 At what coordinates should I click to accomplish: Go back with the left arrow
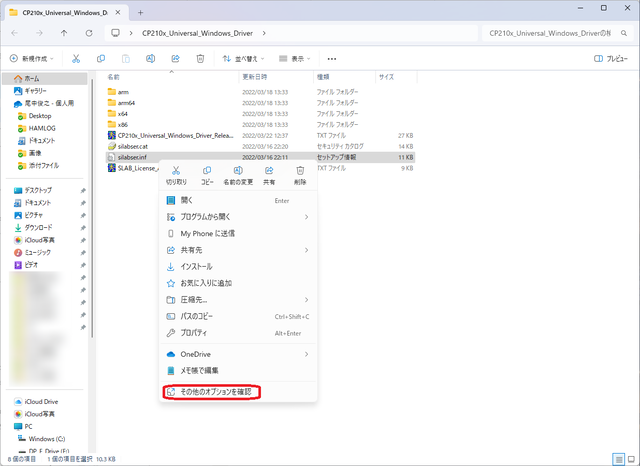coord(15,33)
